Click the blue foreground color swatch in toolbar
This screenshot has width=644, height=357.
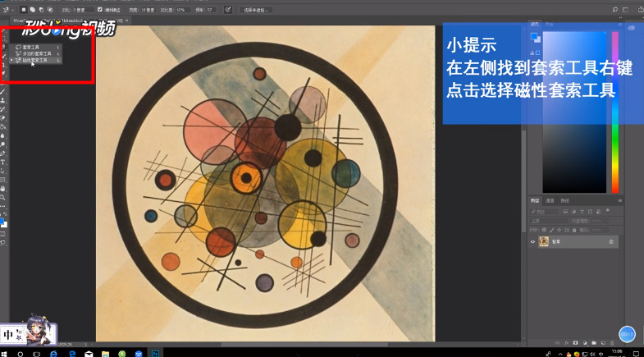(2, 222)
